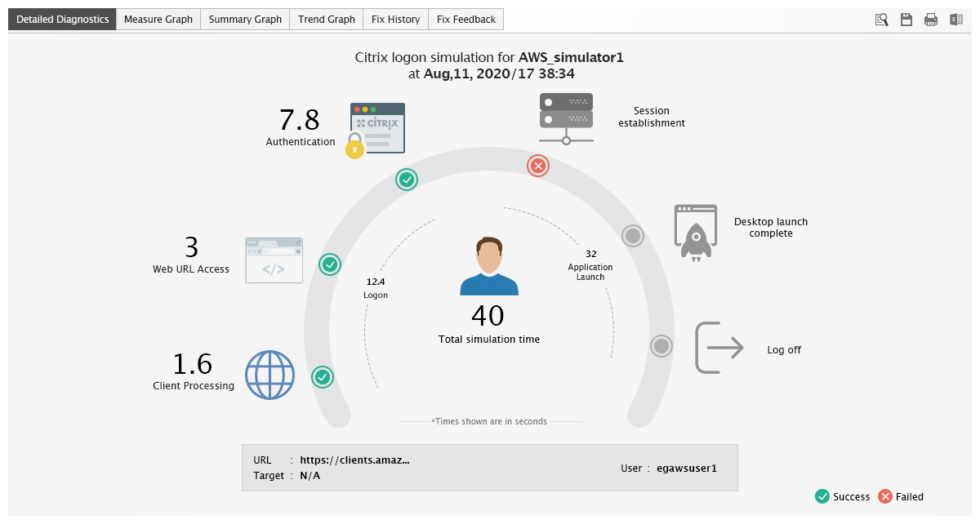Click the Success legend label
The image size is (980, 524).
coord(852,497)
